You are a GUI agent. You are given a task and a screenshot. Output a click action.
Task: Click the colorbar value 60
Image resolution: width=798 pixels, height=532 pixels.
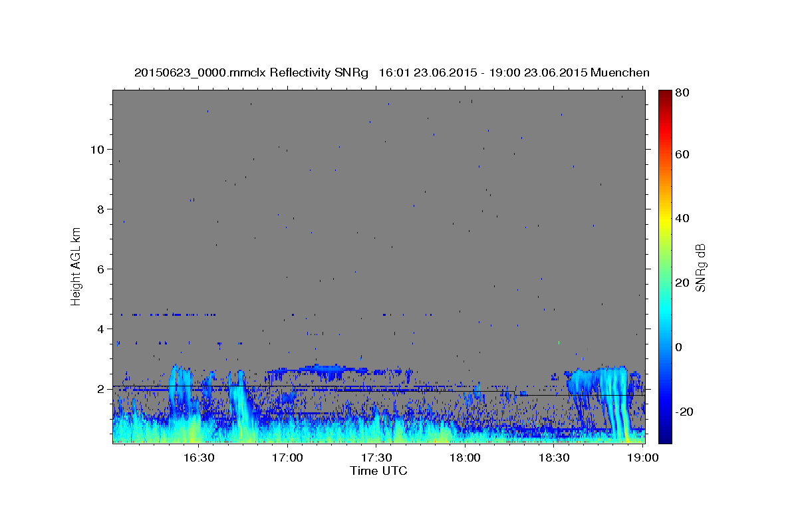point(682,154)
